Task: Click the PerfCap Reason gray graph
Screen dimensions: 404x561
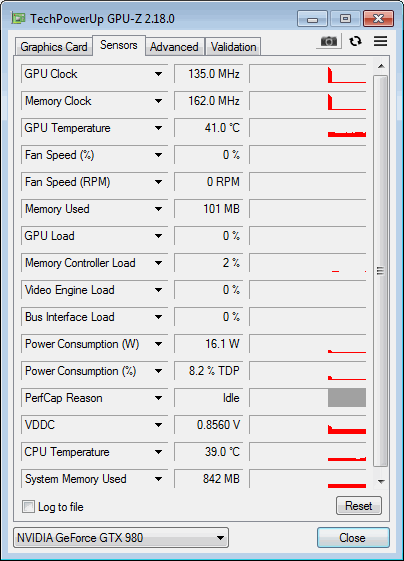Action: coord(347,397)
